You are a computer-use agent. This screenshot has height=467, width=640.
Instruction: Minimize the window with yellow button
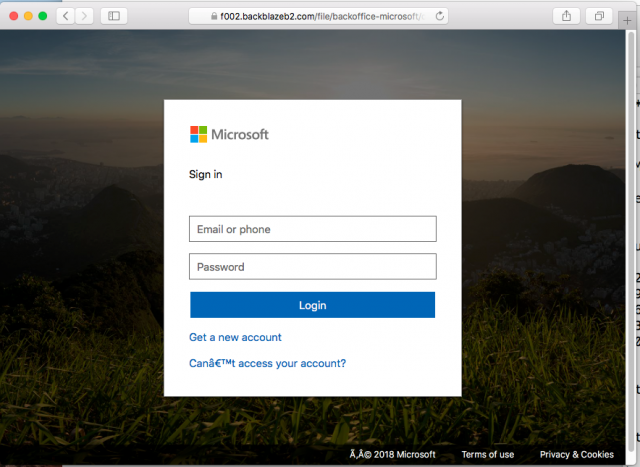(28, 16)
